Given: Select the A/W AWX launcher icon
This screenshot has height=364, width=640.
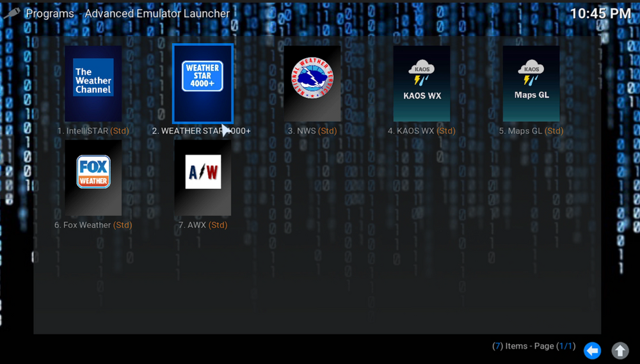Looking at the screenshot, I should click(x=203, y=177).
